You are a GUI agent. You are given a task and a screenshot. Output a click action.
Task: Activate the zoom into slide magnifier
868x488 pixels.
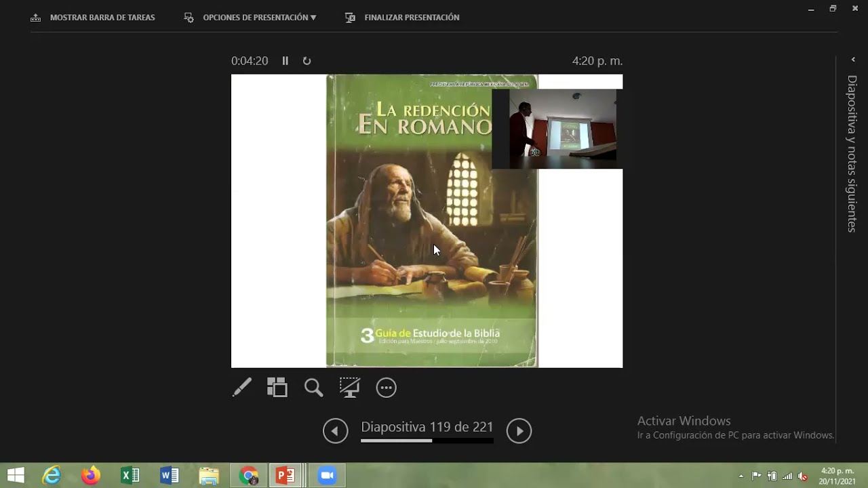pos(313,388)
